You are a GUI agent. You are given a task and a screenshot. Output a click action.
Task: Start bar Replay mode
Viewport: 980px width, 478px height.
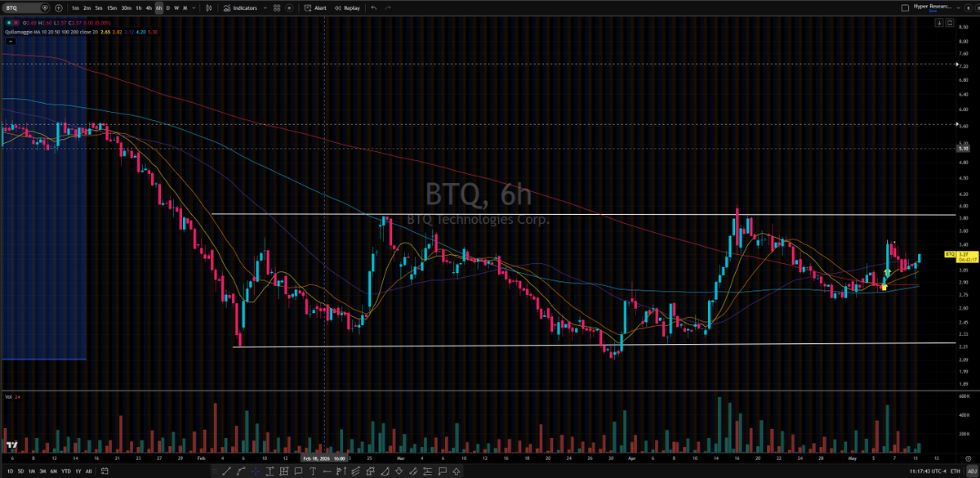pyautogui.click(x=348, y=7)
